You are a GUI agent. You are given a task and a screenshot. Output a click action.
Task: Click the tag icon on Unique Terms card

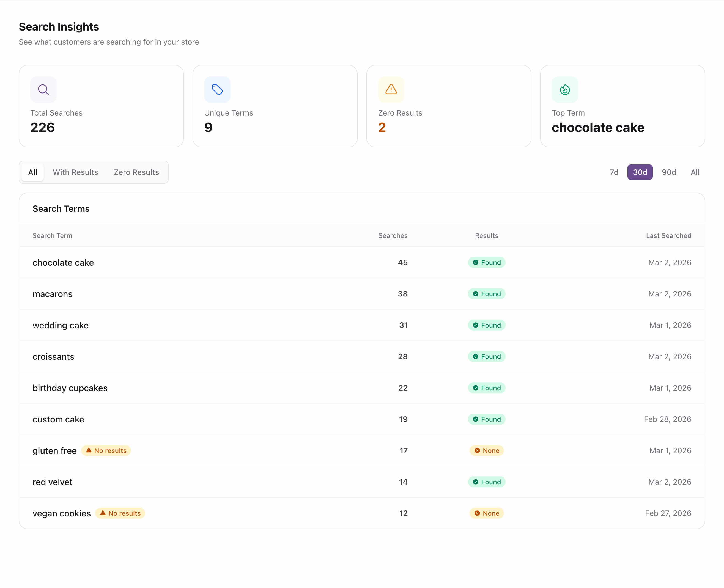click(x=217, y=89)
